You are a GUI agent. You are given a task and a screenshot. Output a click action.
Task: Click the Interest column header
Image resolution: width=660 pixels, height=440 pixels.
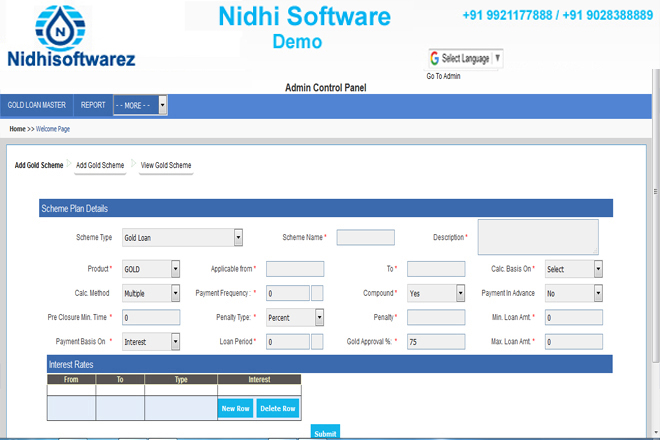(x=259, y=379)
